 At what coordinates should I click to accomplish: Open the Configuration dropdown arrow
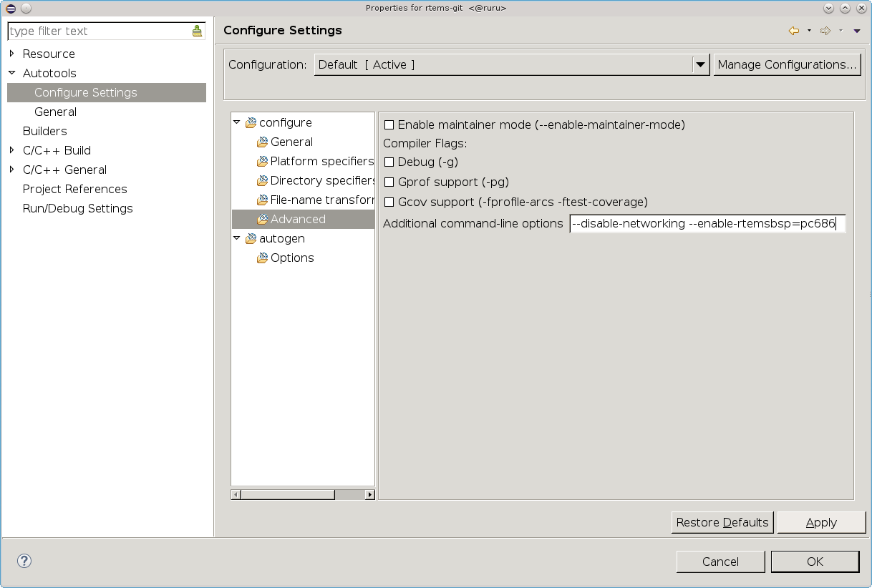700,65
